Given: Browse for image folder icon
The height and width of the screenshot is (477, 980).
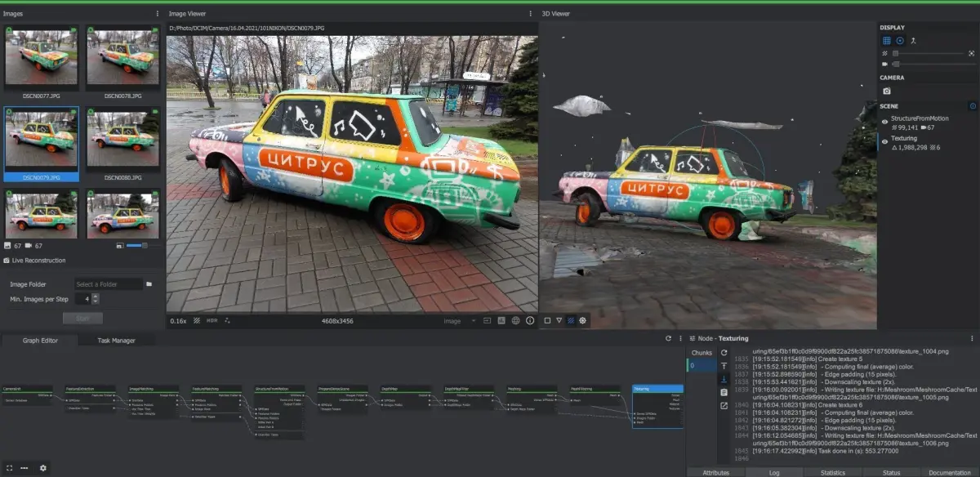Looking at the screenshot, I should tap(149, 284).
